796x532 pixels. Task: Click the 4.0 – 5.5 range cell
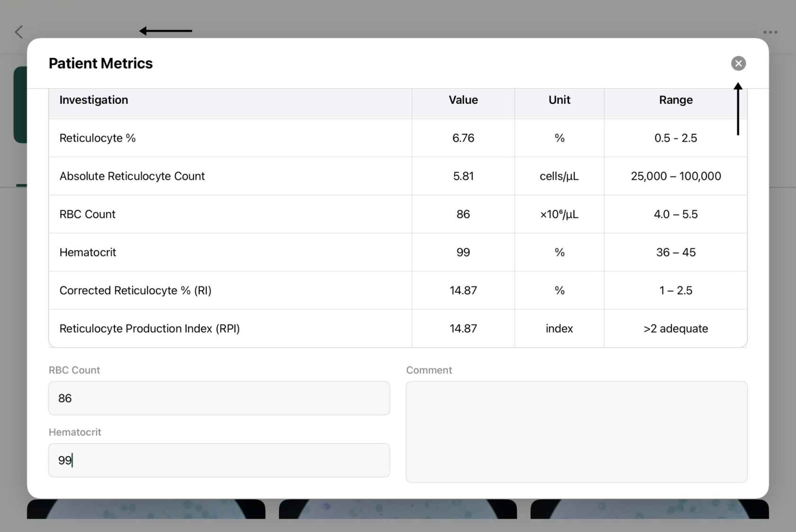[676, 214]
